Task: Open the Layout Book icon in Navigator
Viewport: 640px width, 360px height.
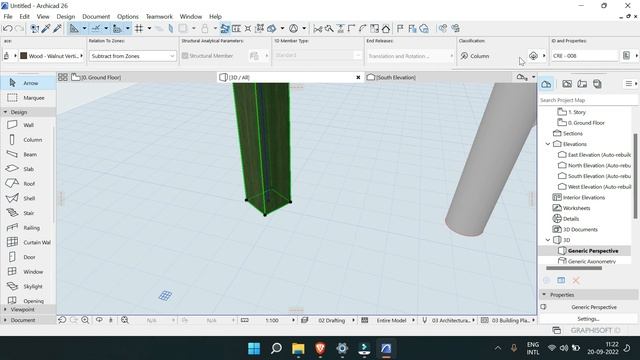Action: pyautogui.click(x=582, y=84)
